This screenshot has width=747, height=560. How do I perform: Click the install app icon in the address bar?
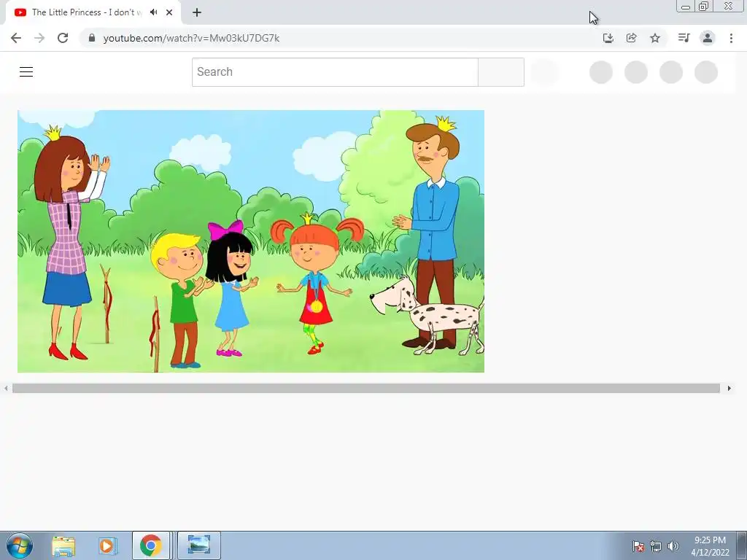coord(608,38)
